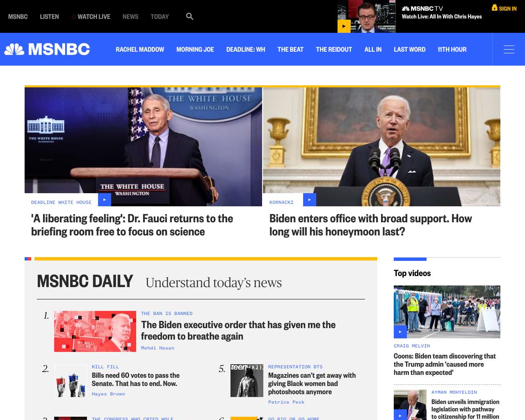Open author Hayes Brown's page
This screenshot has height=420, width=525.
pos(109,394)
